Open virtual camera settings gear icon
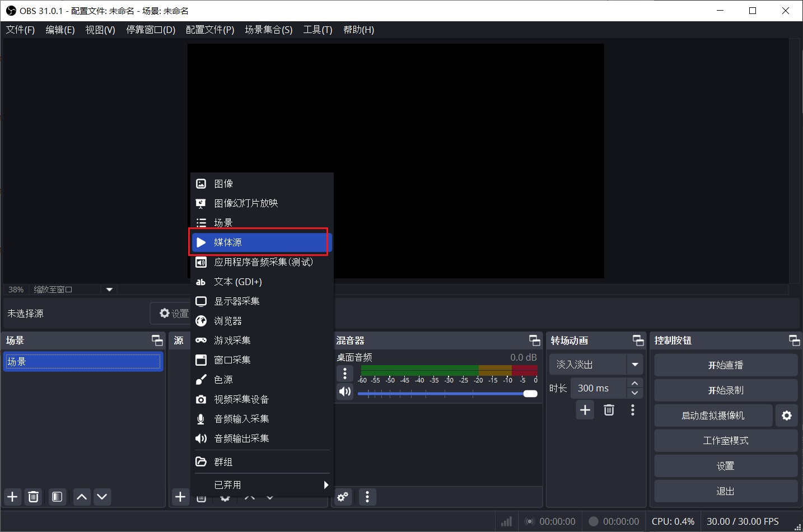Viewport: 803px width, 532px height. 786,416
